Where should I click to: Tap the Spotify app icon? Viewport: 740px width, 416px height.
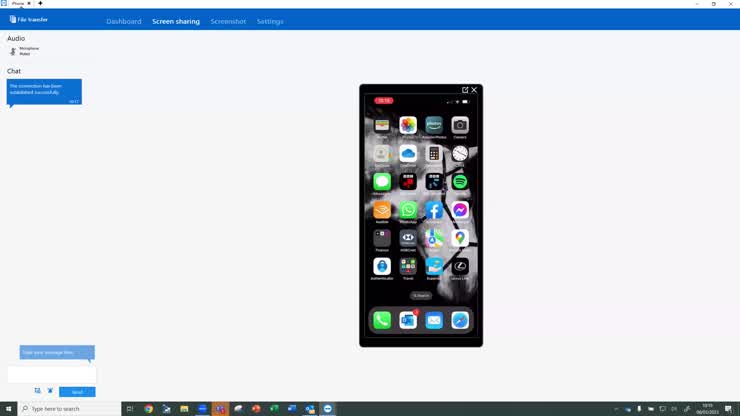[460, 182]
